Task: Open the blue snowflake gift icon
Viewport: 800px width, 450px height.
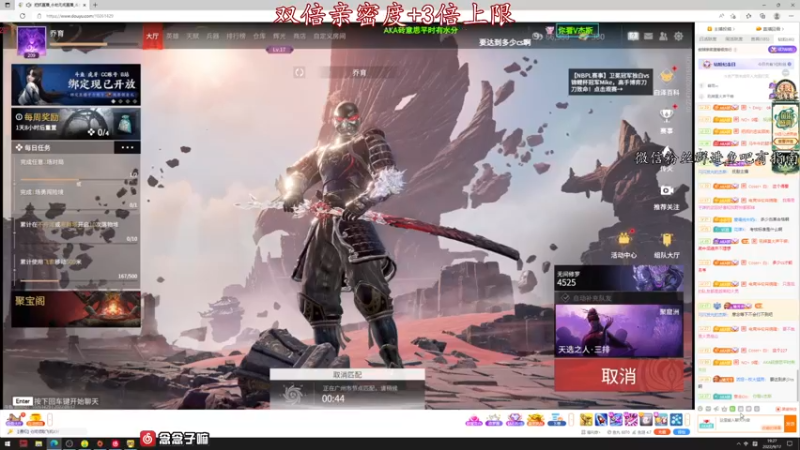Action: click(x=676, y=419)
